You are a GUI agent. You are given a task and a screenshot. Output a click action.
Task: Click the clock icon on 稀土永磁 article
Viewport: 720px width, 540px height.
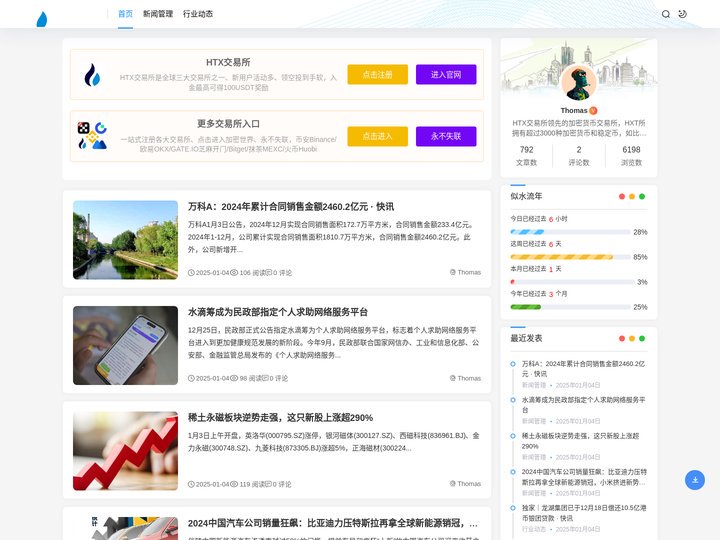coord(191,484)
